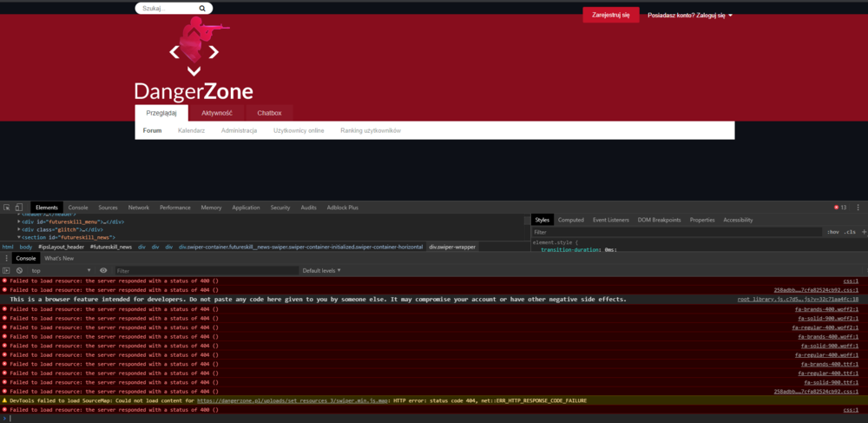Click the Zarejestruj się button
This screenshot has height=423, width=868.
tap(610, 15)
